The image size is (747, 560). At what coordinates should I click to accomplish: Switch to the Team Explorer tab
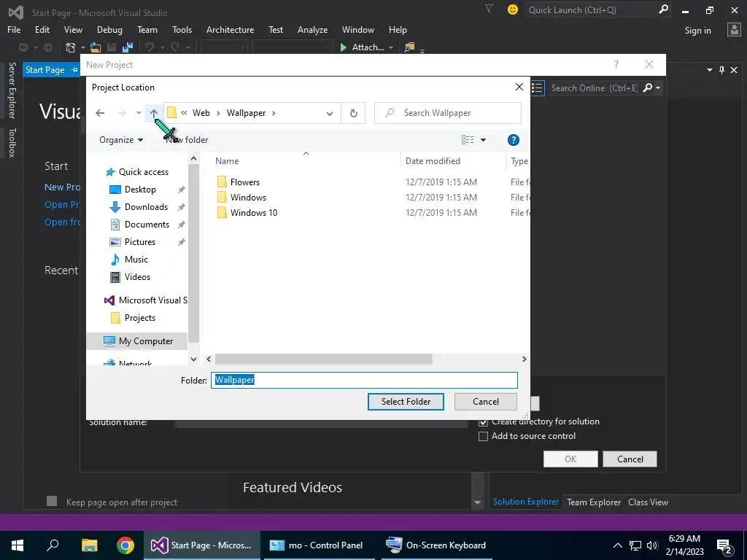[594, 502]
